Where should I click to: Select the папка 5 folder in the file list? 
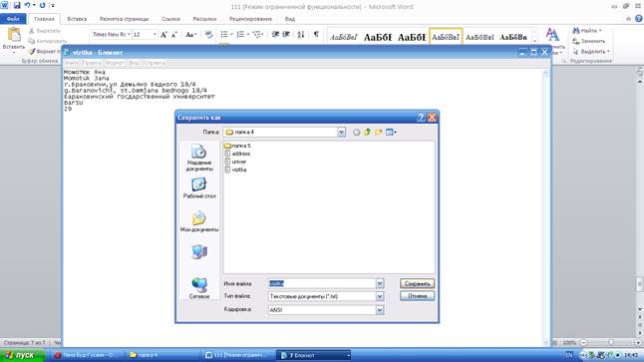(x=237, y=146)
